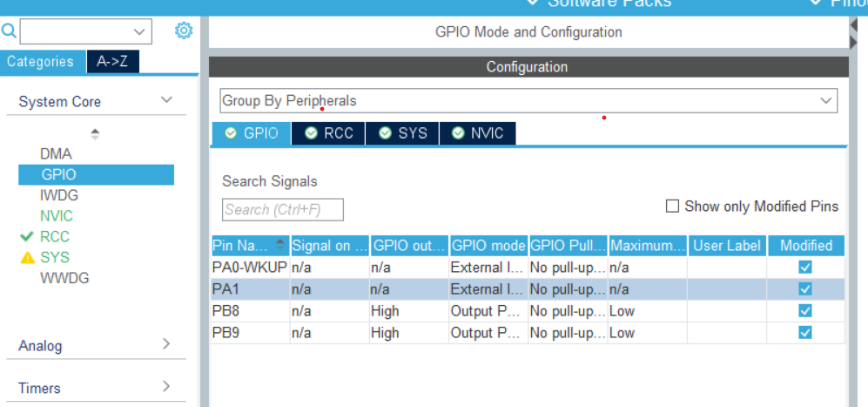Select WWDG in System Core list

64,278
